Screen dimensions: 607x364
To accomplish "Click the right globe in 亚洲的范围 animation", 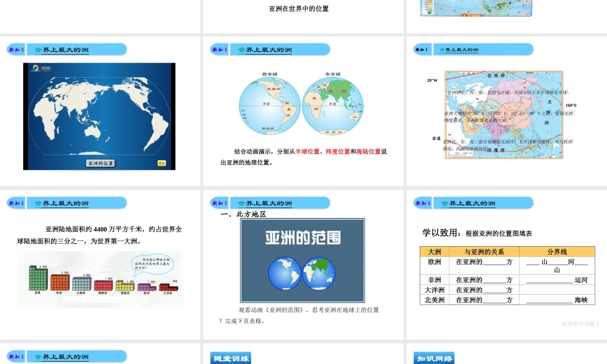I will point(319,274).
